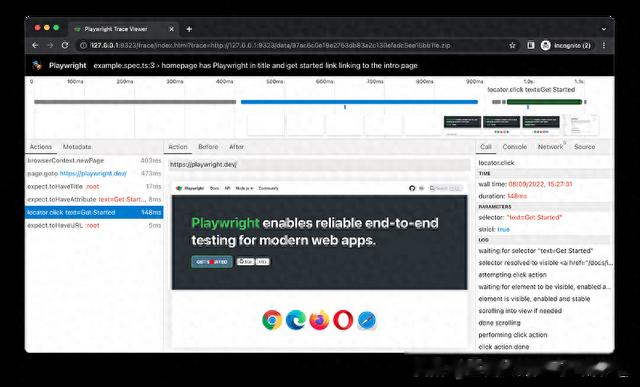Reload the page with the refresh icon
640x387 pixels.
pyautogui.click(x=65, y=45)
